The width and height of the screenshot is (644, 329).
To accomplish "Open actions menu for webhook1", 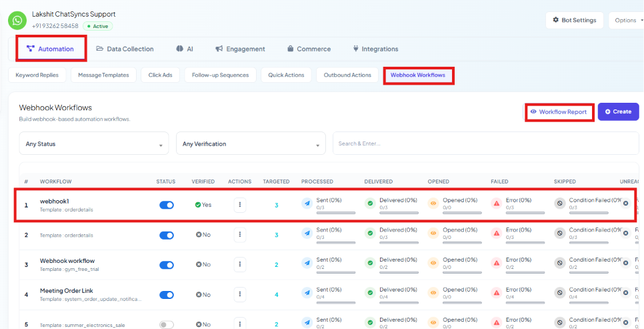I will 240,204.
